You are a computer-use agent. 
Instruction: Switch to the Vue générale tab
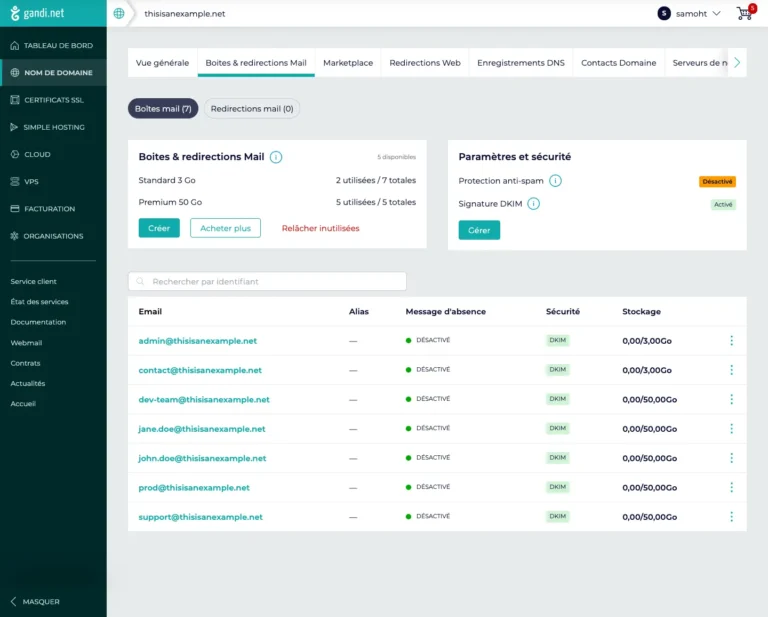point(162,63)
